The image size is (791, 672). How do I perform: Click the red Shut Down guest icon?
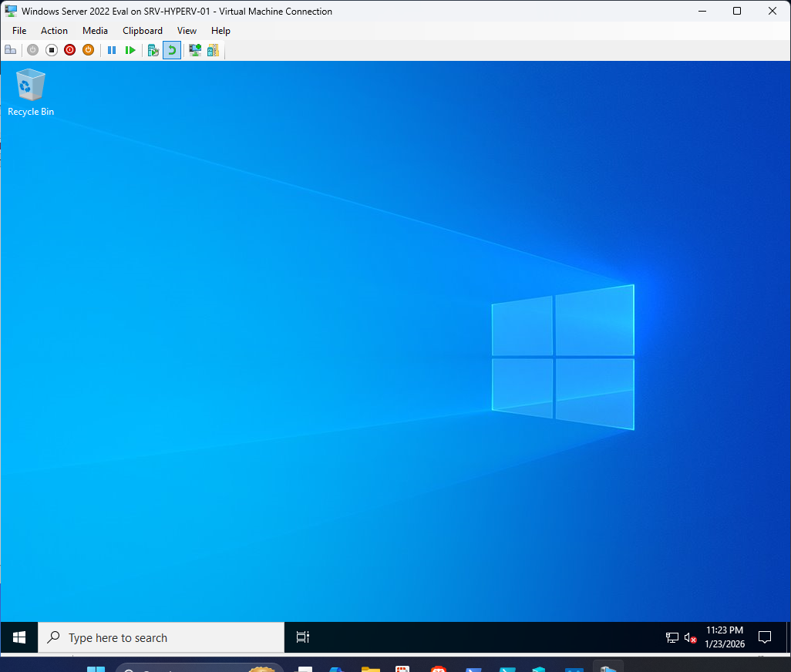coord(69,49)
